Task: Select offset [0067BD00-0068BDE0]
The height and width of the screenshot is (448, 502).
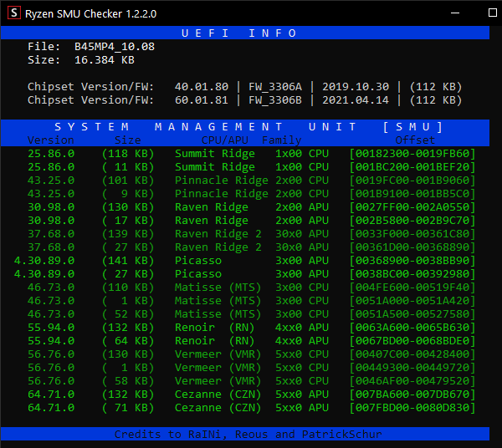Action: click(412, 341)
